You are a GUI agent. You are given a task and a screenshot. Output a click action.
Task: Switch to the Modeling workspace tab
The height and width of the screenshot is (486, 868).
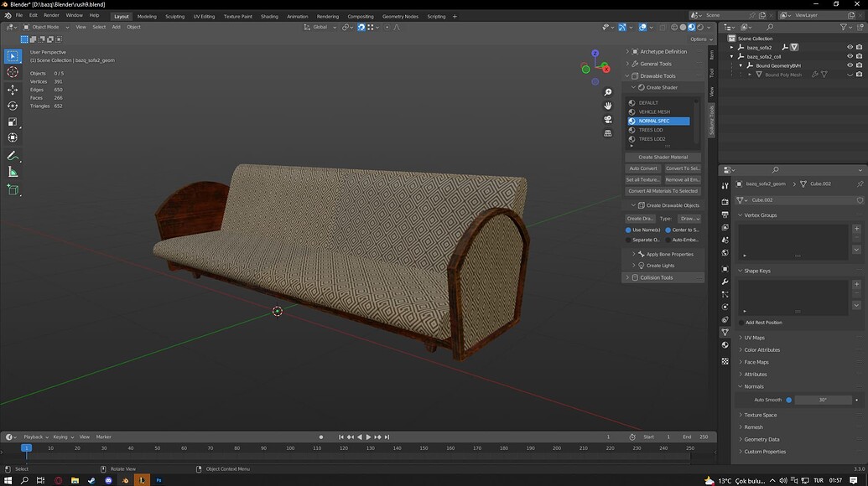point(147,15)
